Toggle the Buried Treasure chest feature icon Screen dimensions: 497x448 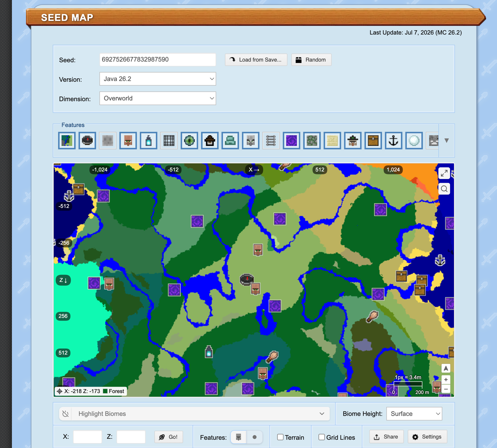point(373,140)
